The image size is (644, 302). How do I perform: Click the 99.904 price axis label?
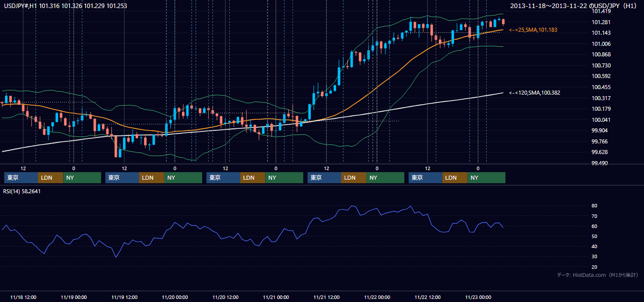[x=599, y=130]
